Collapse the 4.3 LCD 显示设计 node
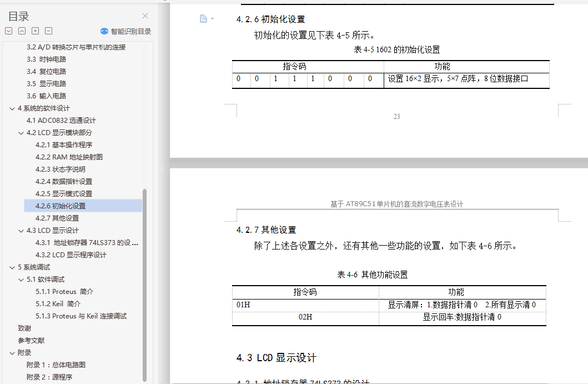 pos(21,231)
